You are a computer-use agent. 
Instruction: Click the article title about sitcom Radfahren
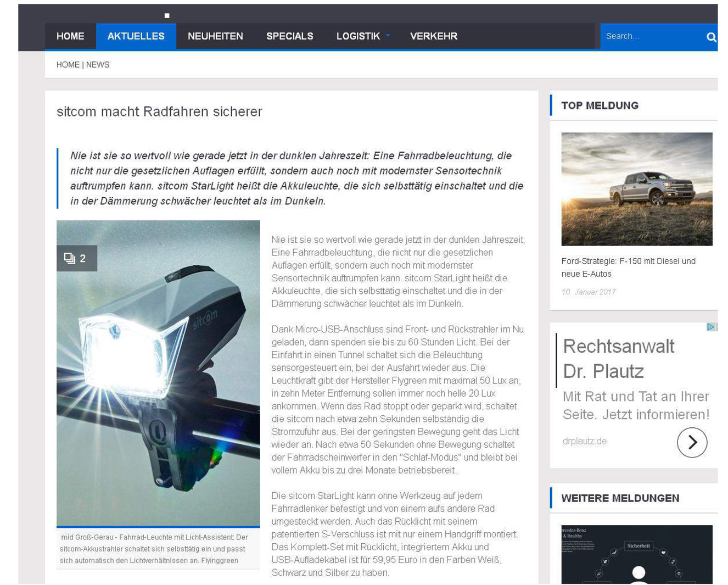[159, 112]
